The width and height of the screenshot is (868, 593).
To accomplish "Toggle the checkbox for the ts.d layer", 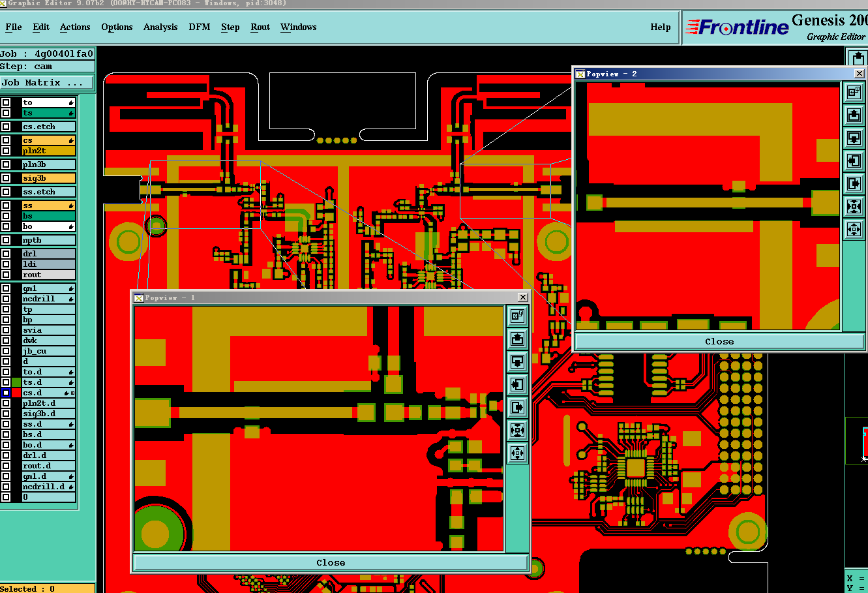I will 6,382.
